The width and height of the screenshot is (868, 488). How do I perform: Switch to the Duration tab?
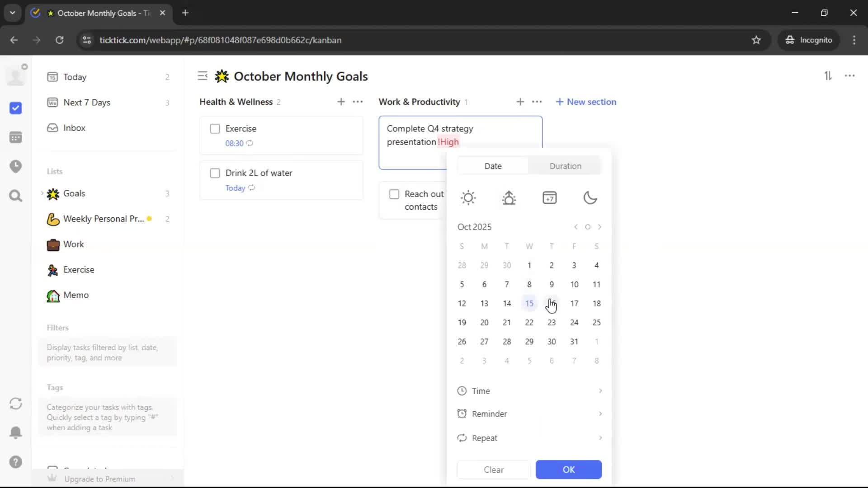coord(565,166)
